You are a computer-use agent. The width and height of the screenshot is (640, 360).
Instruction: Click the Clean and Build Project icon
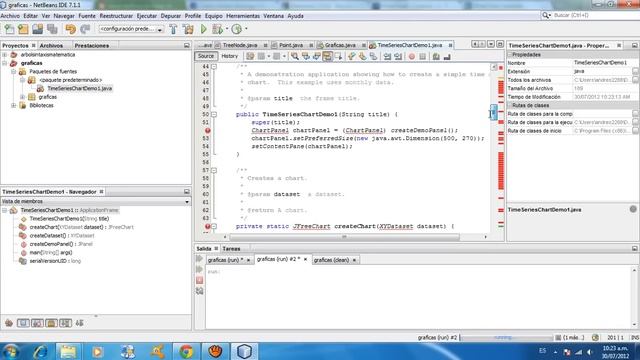click(x=188, y=29)
